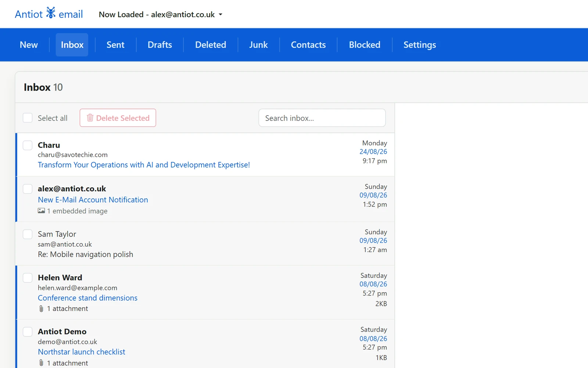Click the 2KB size on Helen Ward's email
This screenshot has width=588, height=368.
click(x=381, y=304)
